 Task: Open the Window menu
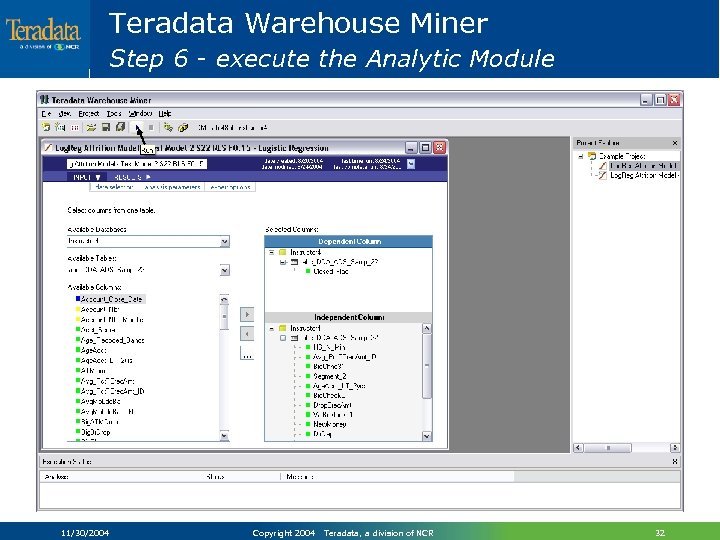pyautogui.click(x=140, y=113)
